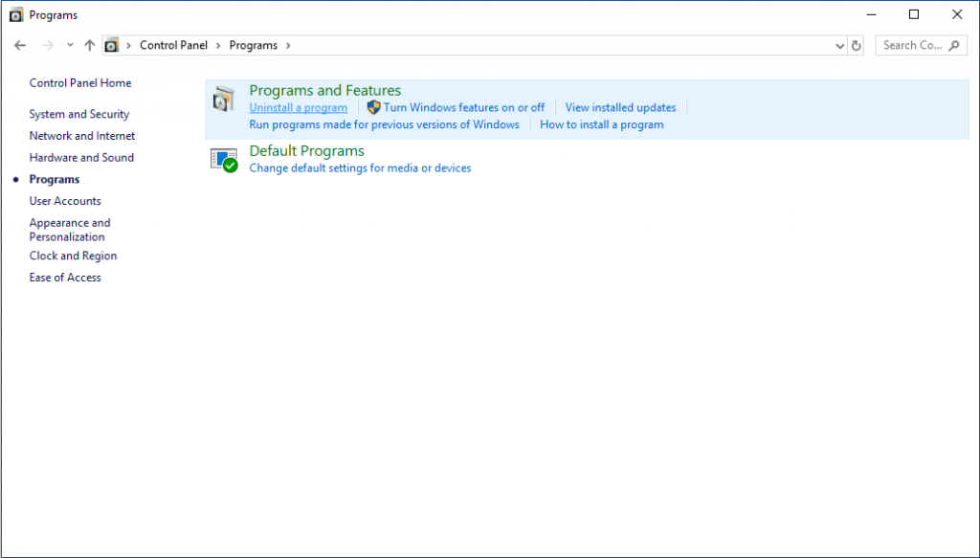980x558 pixels.
Task: Expand chevron before Control Panel breadcrumb
Action: (129, 46)
